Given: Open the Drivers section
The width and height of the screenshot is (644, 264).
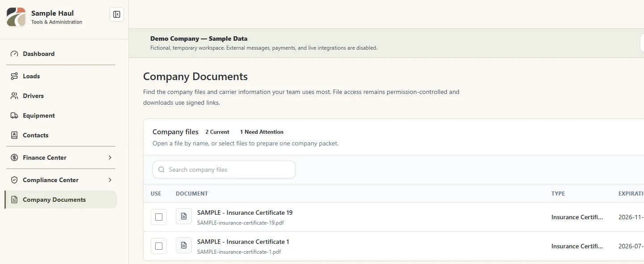Looking at the screenshot, I should 61,96.
